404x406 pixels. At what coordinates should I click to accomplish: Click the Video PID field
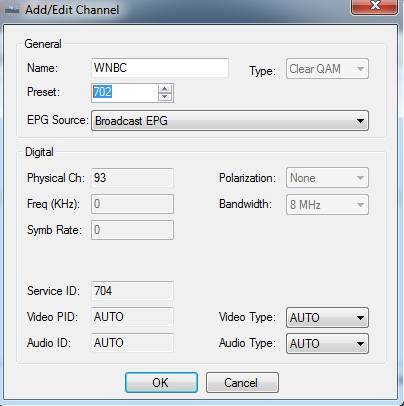pyautogui.click(x=132, y=317)
